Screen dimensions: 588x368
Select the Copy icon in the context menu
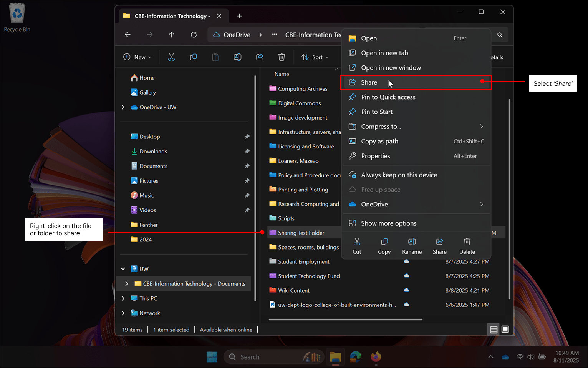384,246
